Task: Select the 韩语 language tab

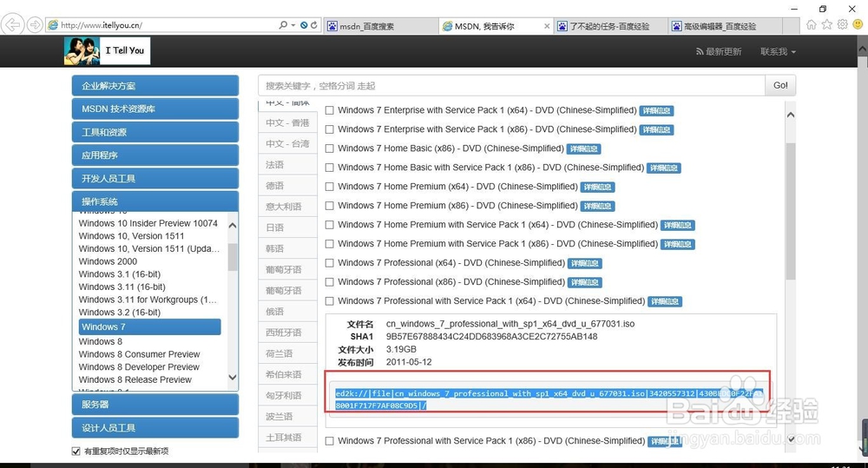Action: [287, 248]
